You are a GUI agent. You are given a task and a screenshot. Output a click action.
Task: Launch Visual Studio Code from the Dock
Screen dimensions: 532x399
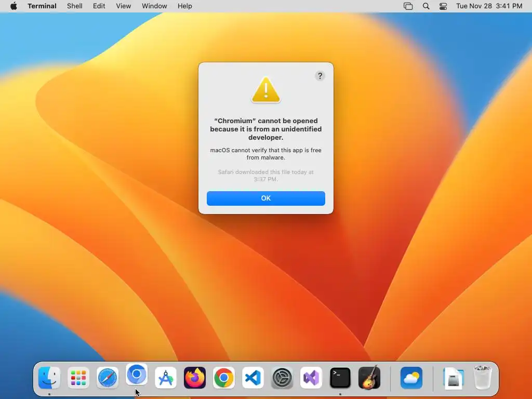pos(253,378)
